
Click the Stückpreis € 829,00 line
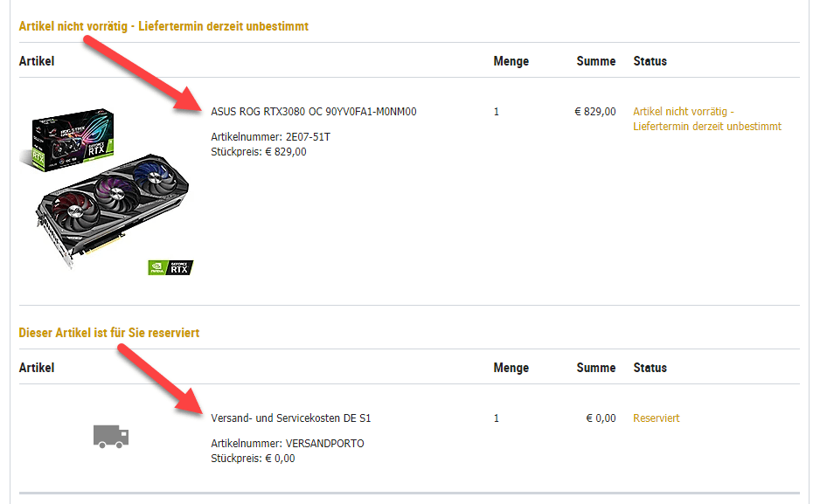(259, 152)
